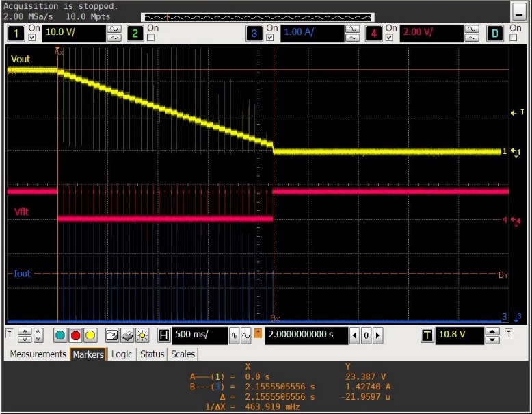Click the digital D channels button

coord(494,34)
